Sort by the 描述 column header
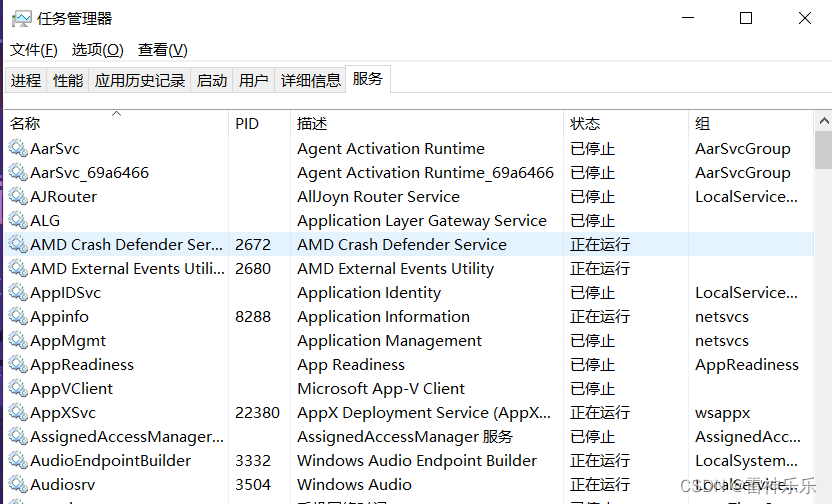The image size is (832, 504). pos(427,123)
